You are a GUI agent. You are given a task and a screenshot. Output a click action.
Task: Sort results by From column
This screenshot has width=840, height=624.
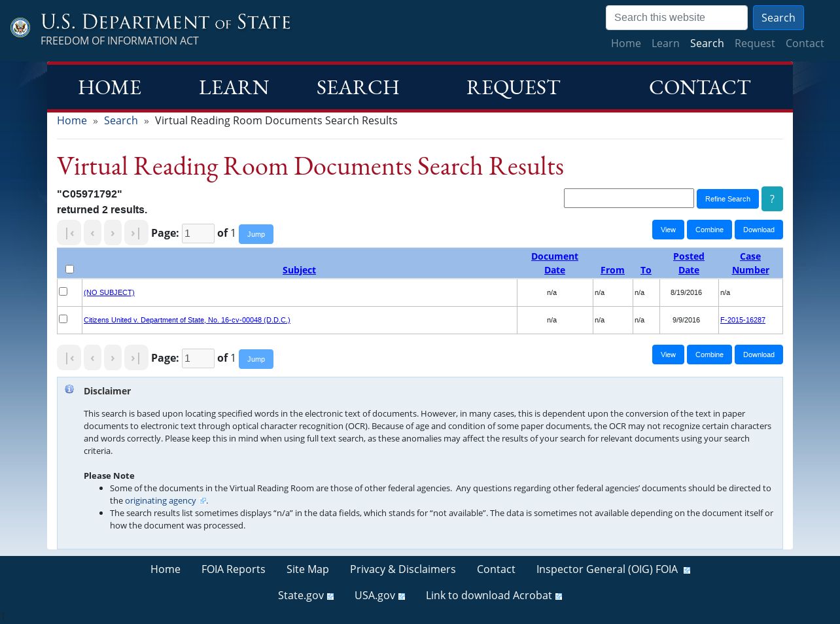pyautogui.click(x=612, y=270)
